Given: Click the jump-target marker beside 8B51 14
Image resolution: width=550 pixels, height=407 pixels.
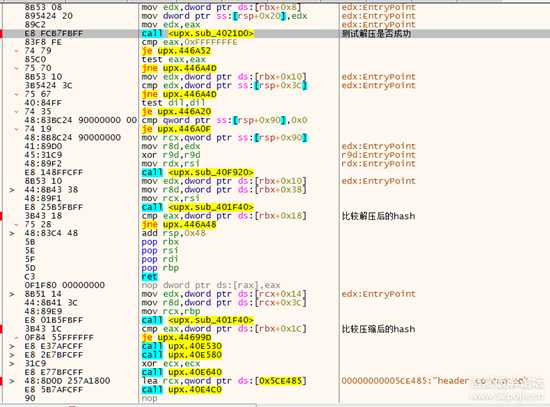Looking at the screenshot, I should click(x=12, y=294).
